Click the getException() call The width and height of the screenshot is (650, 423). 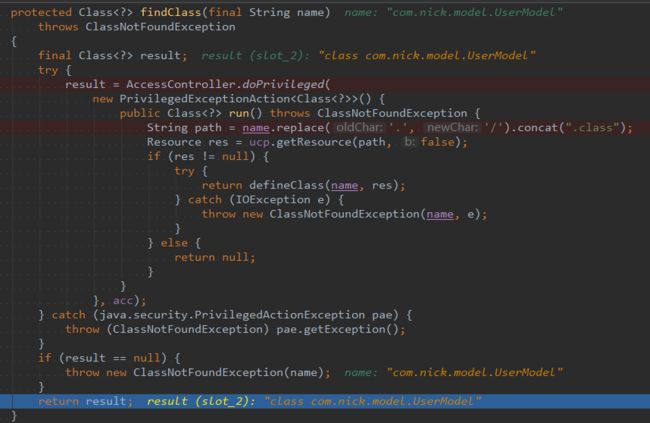coord(351,330)
